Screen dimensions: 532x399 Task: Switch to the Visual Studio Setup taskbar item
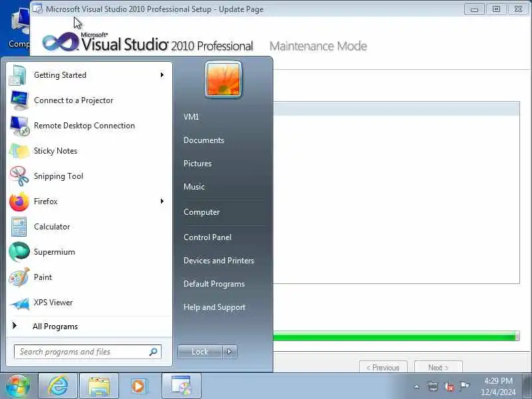182,386
